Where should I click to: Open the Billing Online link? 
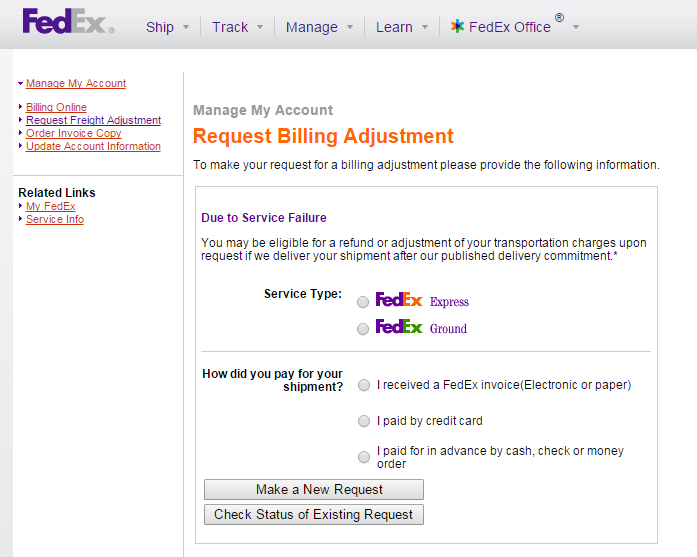tap(56, 107)
